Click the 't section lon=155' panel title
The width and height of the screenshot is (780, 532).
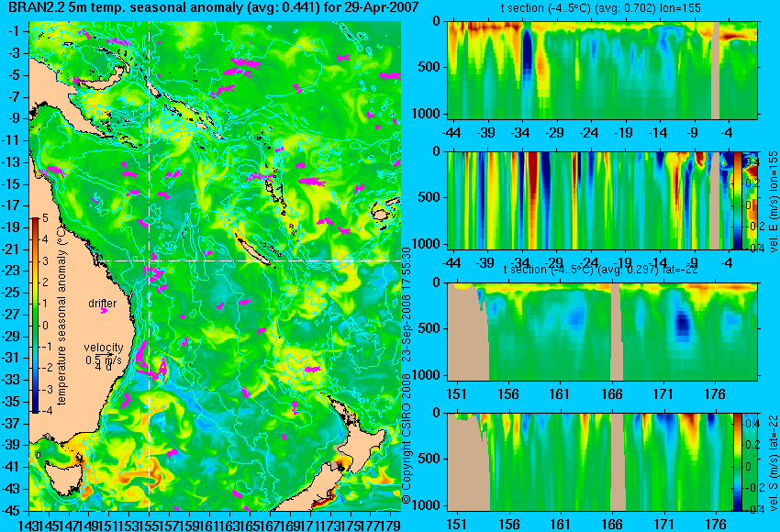click(600, 8)
